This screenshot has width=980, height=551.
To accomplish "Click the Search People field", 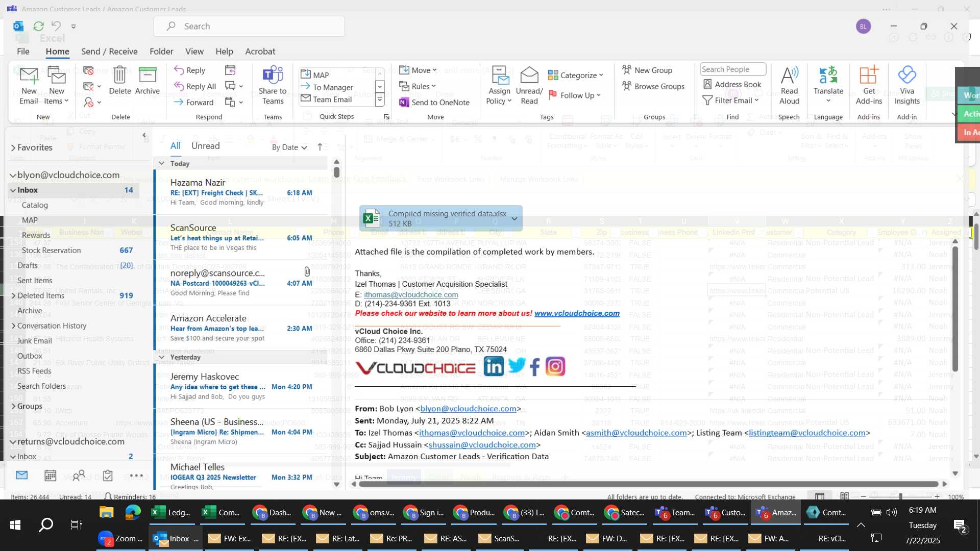I will click(732, 69).
